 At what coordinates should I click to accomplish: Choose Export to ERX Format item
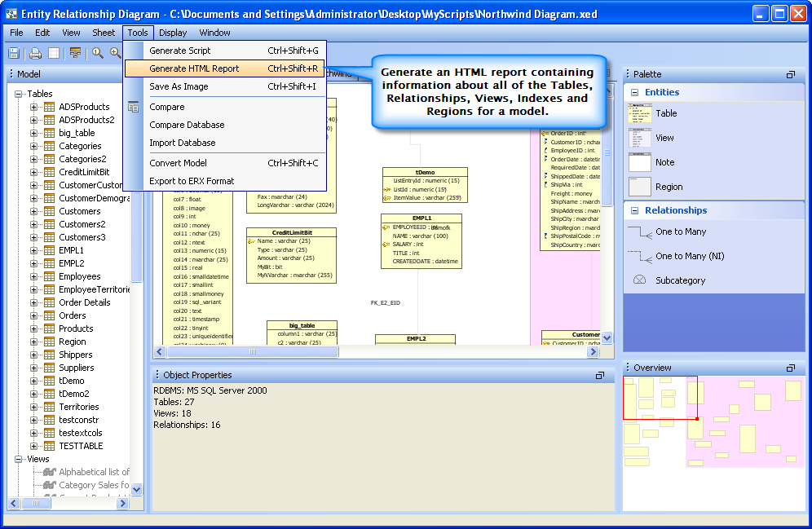(x=225, y=181)
